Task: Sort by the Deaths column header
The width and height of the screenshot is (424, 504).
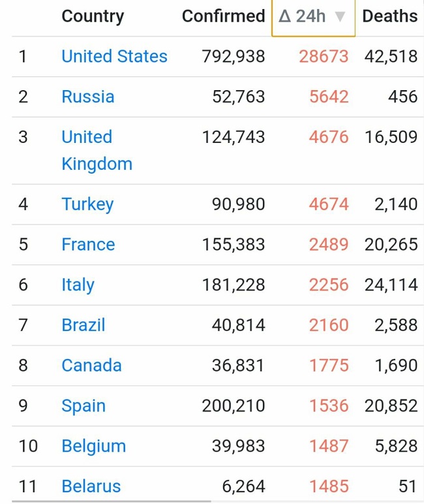Action: click(x=390, y=16)
